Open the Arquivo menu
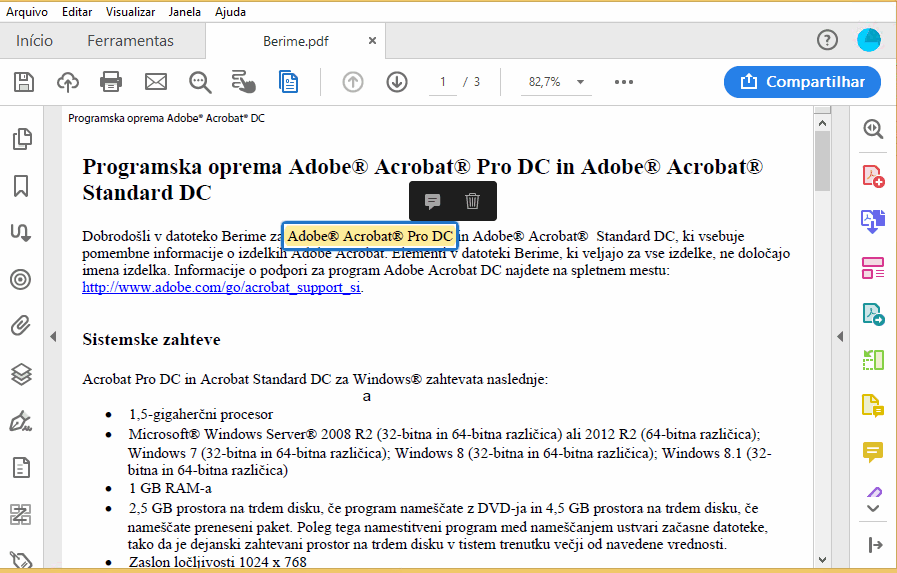 (27, 11)
